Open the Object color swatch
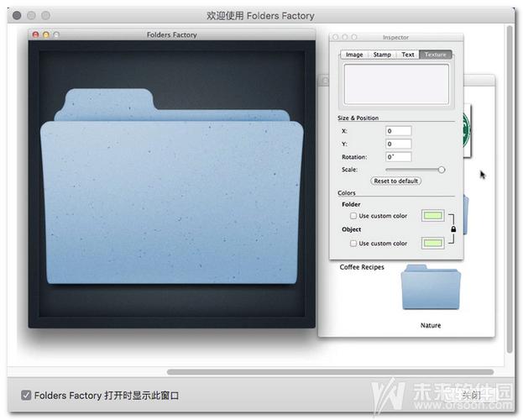The width and height of the screenshot is (523, 420). (x=432, y=243)
